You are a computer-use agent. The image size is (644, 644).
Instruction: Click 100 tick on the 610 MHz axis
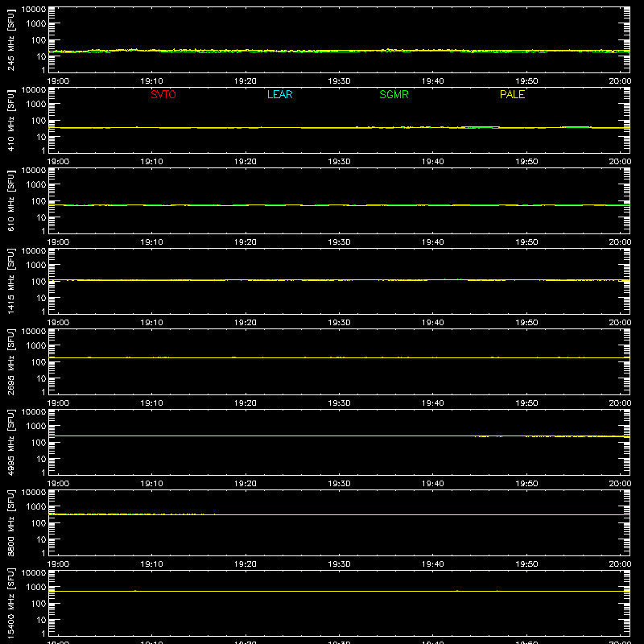[38, 201]
